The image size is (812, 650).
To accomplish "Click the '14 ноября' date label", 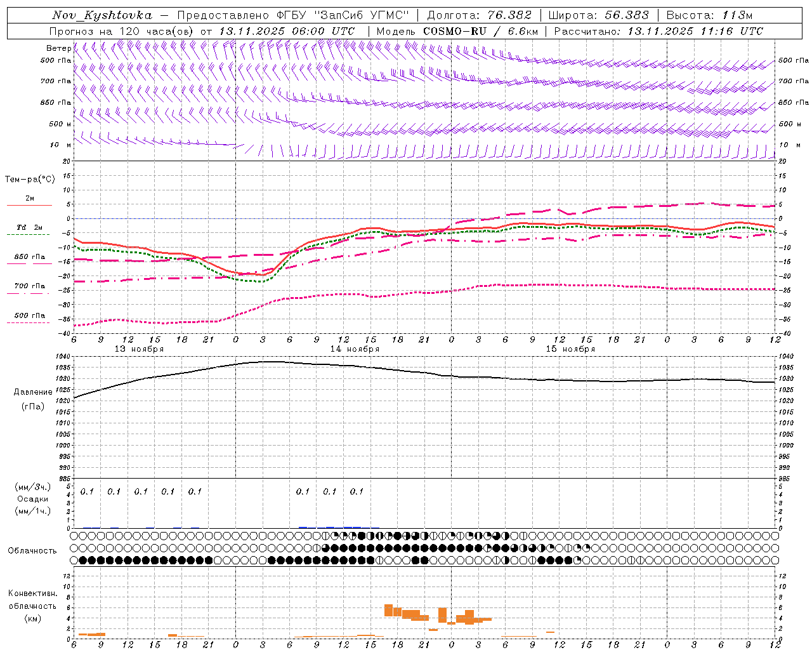I will click(x=355, y=349).
